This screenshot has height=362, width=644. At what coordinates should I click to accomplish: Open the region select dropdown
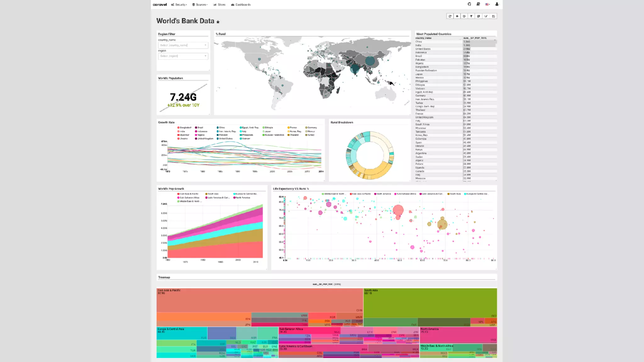click(183, 56)
